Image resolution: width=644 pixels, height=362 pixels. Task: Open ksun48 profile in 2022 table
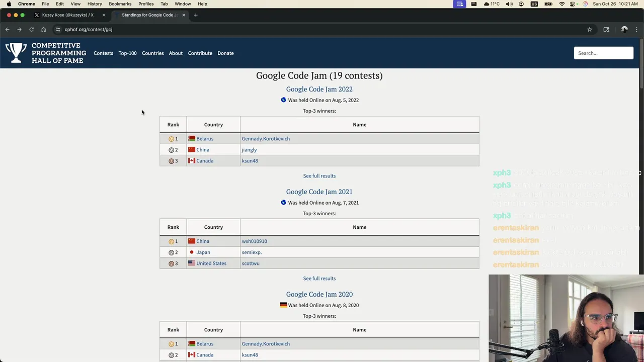[250, 161]
